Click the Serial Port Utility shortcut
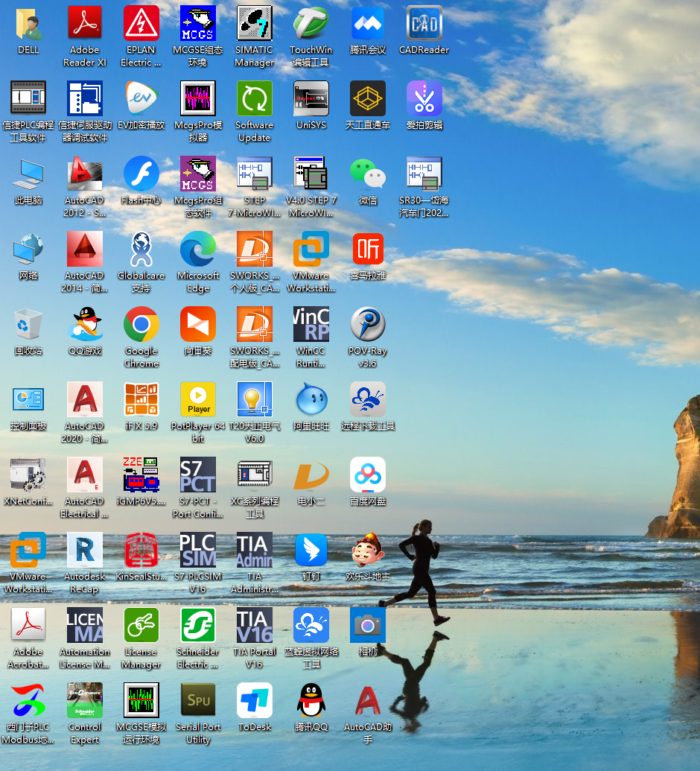Viewport: 700px width, 771px height. [198, 701]
